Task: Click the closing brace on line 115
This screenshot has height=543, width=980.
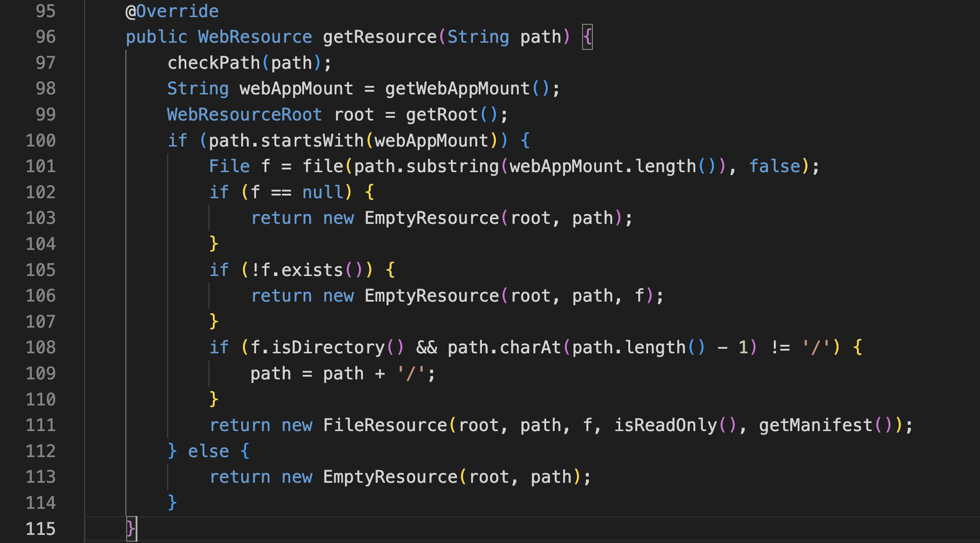Action: pos(130,529)
